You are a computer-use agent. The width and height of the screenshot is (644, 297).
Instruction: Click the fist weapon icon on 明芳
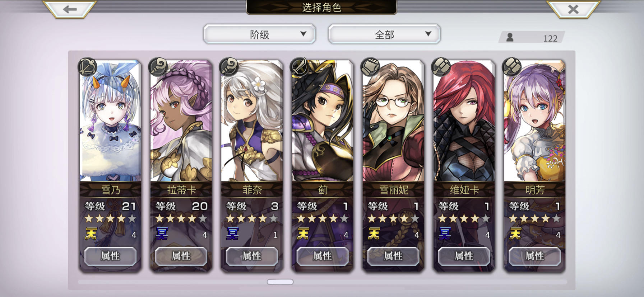(512, 67)
